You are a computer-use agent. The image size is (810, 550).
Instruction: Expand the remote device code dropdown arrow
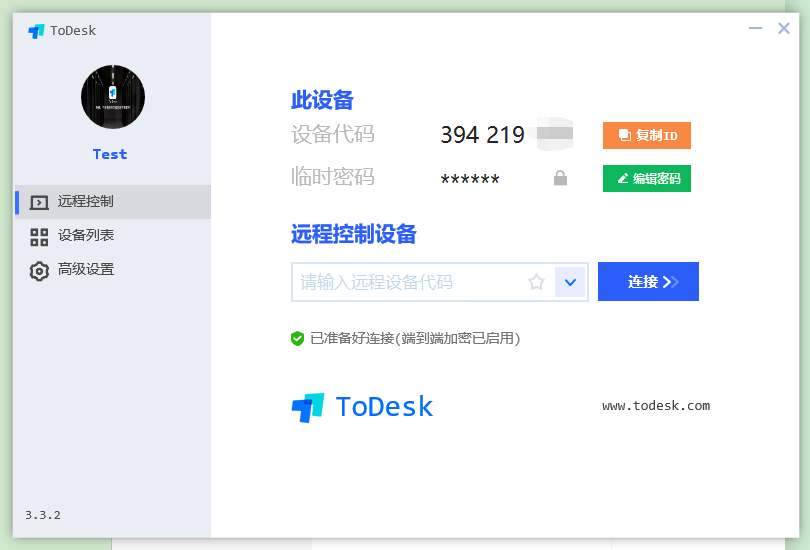pos(570,282)
